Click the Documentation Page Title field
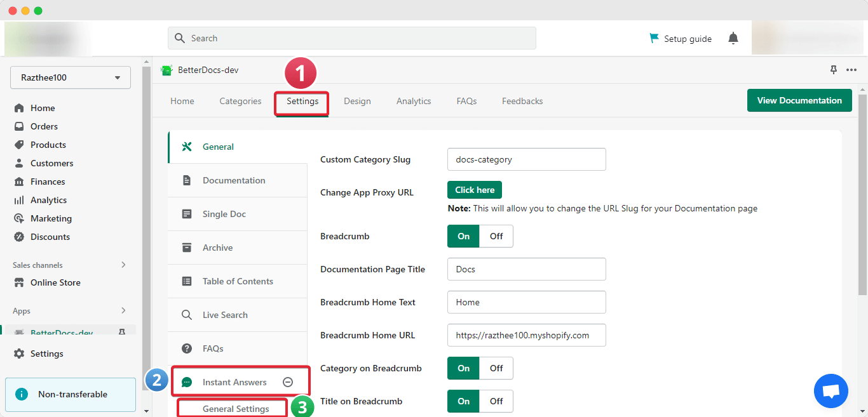Image resolution: width=868 pixels, height=417 pixels. pyautogui.click(x=527, y=269)
